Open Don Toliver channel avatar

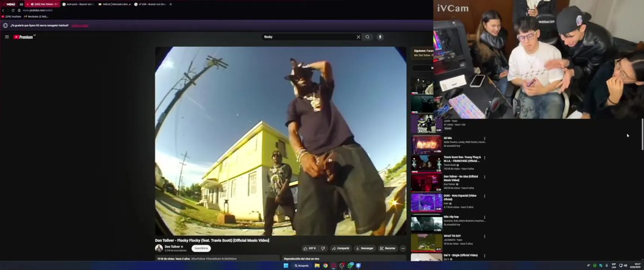(159, 248)
